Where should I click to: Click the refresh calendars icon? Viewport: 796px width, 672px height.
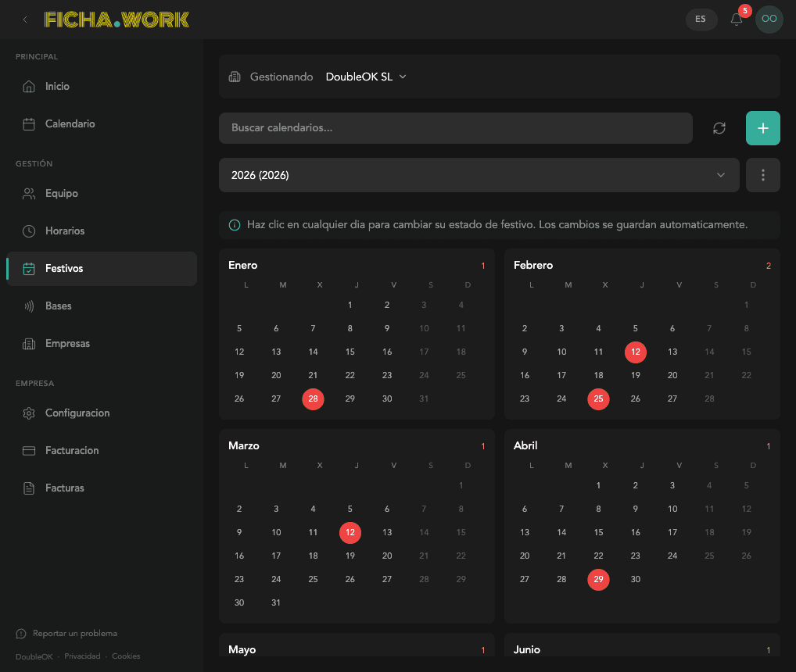719,128
